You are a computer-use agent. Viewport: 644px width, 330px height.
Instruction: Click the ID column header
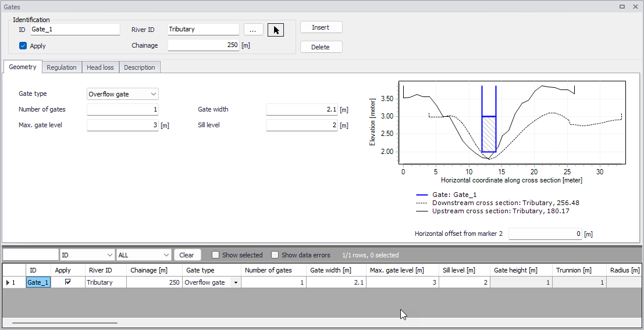38,270
